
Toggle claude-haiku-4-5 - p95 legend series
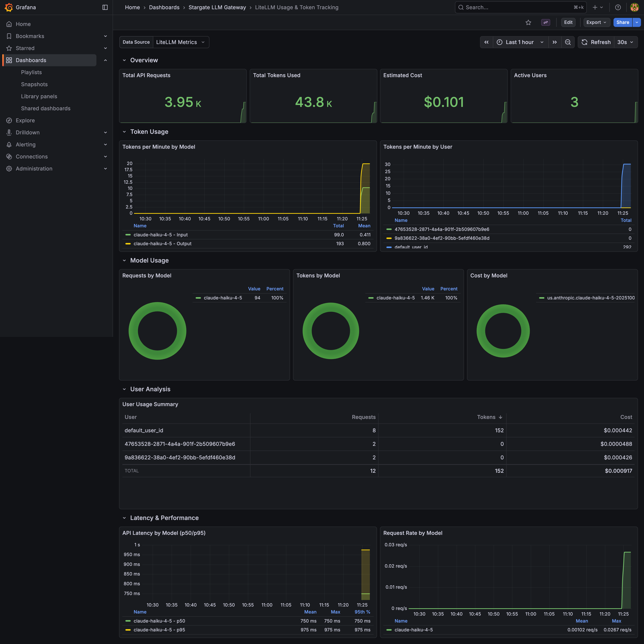pyautogui.click(x=159, y=630)
